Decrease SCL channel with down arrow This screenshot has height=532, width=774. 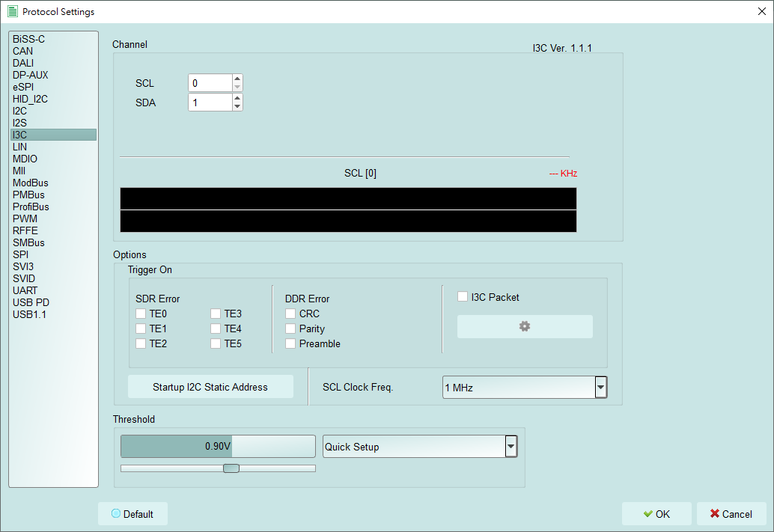click(x=237, y=88)
